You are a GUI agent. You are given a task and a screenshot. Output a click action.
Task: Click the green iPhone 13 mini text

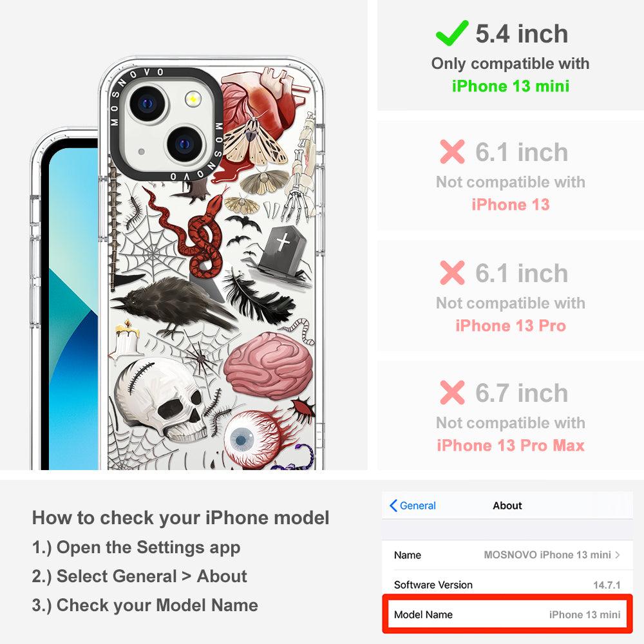pyautogui.click(x=511, y=86)
